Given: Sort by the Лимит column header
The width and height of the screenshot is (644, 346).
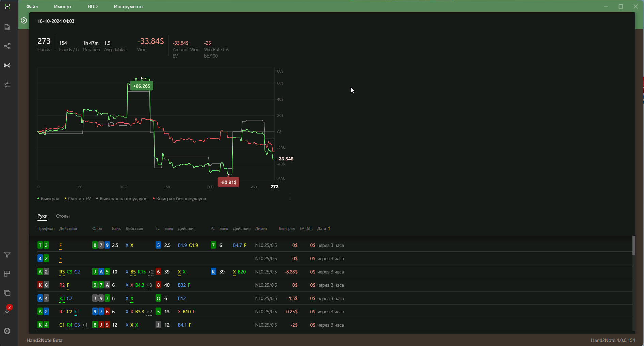Looking at the screenshot, I should point(261,229).
